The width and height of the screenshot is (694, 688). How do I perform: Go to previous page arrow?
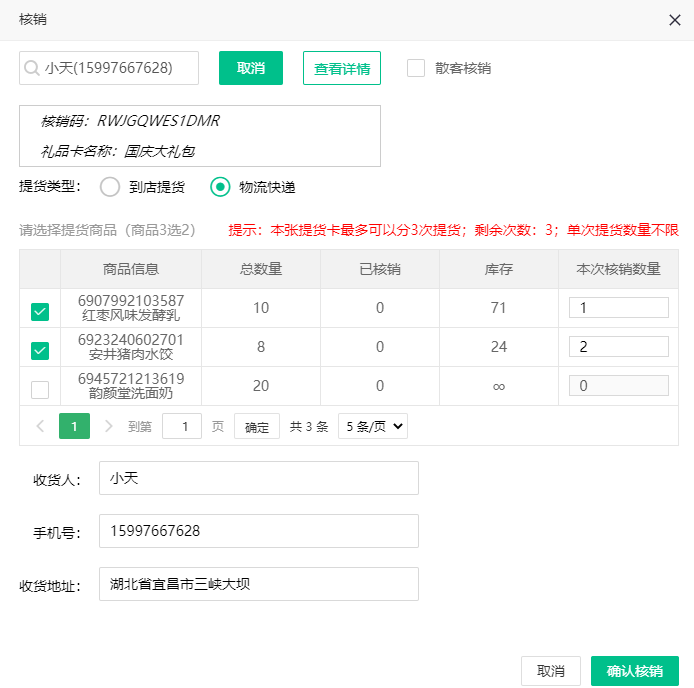[40, 426]
